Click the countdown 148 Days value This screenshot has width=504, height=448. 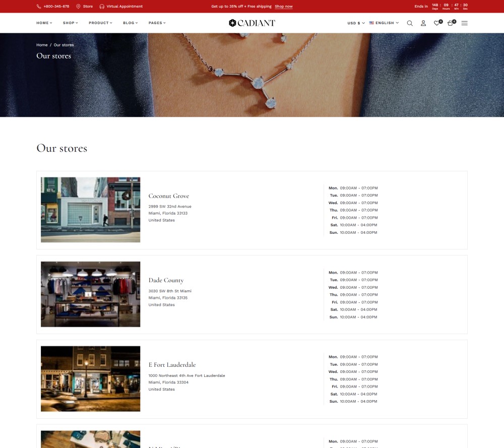435,6
